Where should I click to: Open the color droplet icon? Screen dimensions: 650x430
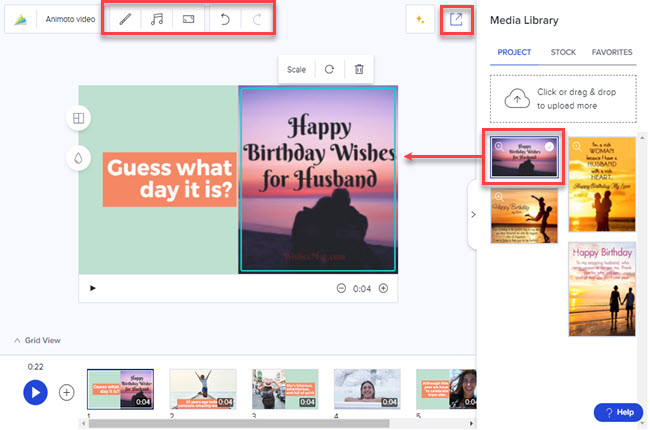(78, 158)
